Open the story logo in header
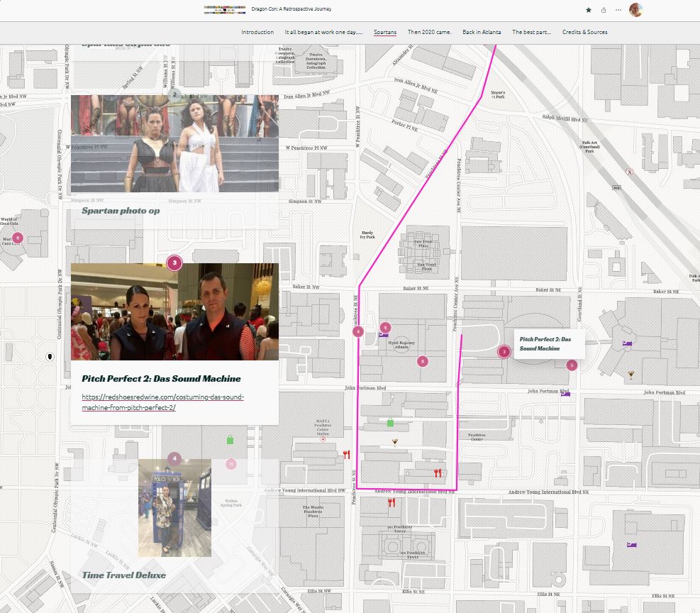The image size is (700, 613). [x=224, y=10]
